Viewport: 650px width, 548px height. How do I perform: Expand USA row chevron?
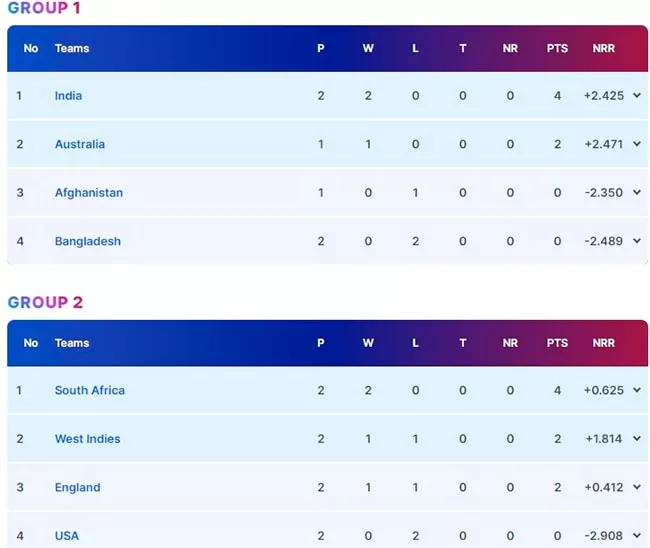(637, 536)
